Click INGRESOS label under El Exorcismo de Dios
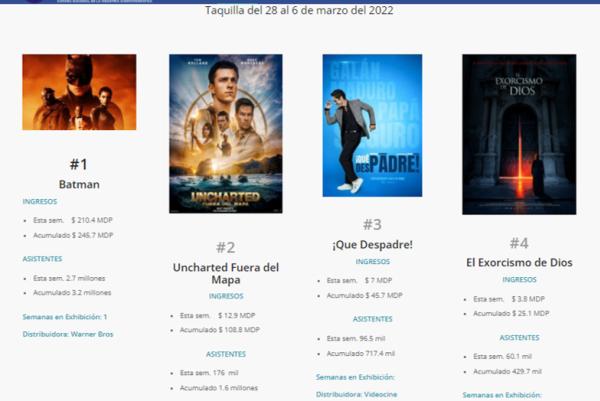The height and width of the screenshot is (401, 600). pos(520,280)
